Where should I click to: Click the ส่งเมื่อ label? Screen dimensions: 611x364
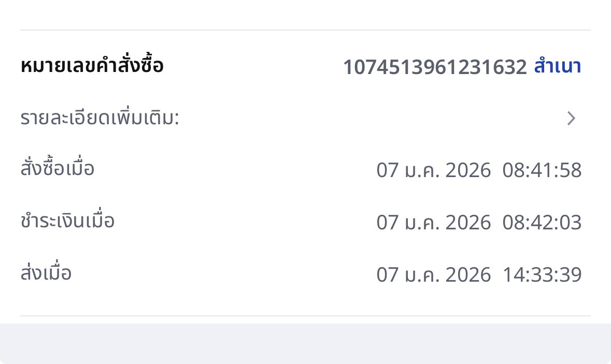click(46, 273)
